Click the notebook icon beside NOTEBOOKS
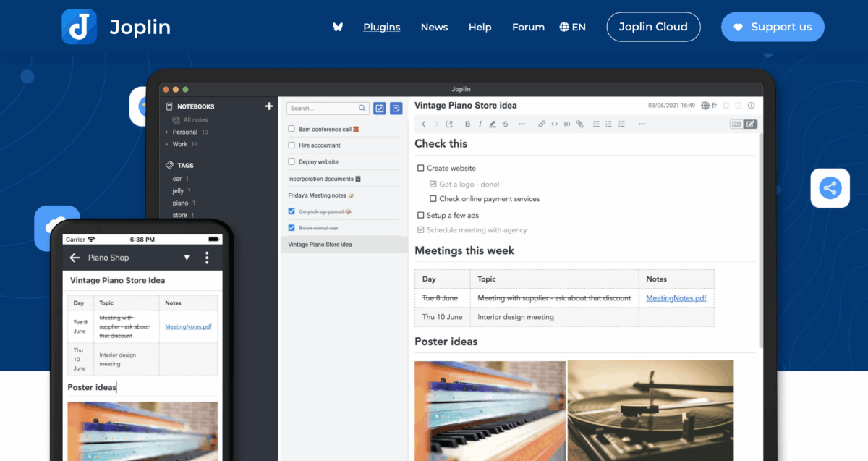 coord(170,106)
